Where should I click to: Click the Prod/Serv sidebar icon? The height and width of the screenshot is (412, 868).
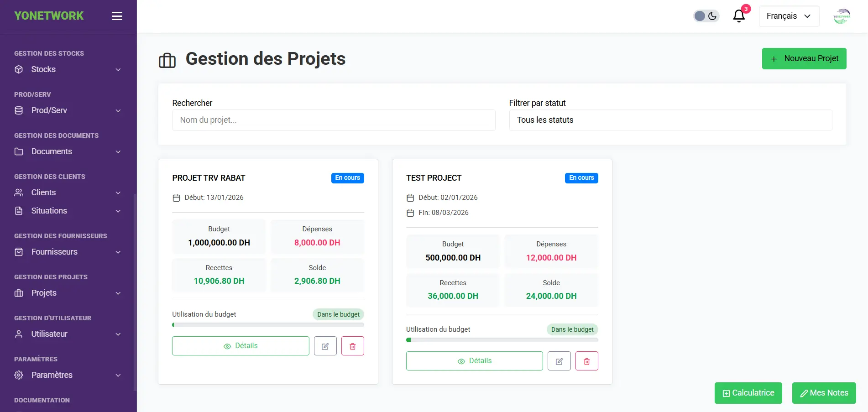tap(19, 110)
